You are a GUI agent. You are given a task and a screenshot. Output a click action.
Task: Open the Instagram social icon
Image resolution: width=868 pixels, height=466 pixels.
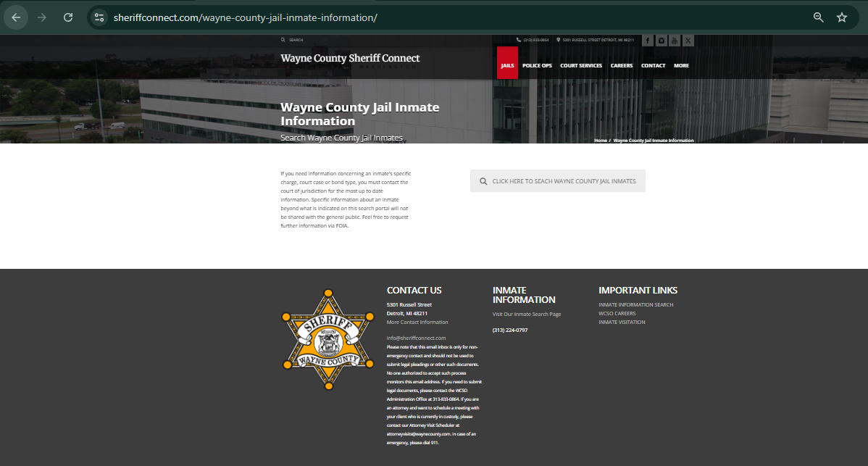pos(661,41)
